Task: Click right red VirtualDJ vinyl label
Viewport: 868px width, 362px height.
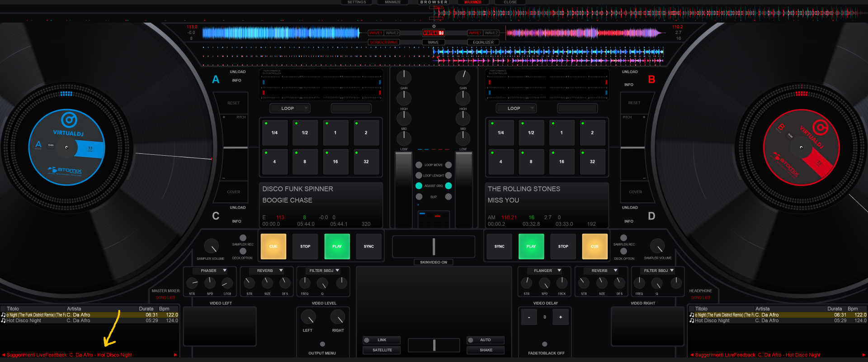Action: pos(801,147)
